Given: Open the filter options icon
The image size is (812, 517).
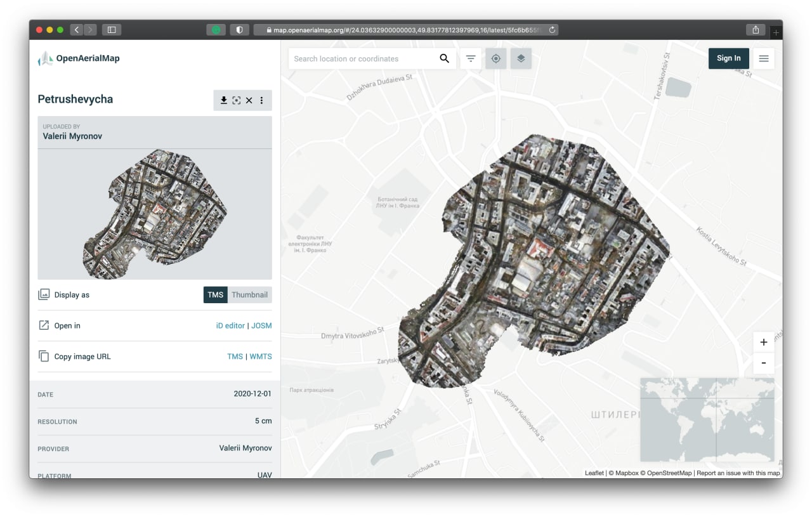Looking at the screenshot, I should pyautogui.click(x=471, y=58).
